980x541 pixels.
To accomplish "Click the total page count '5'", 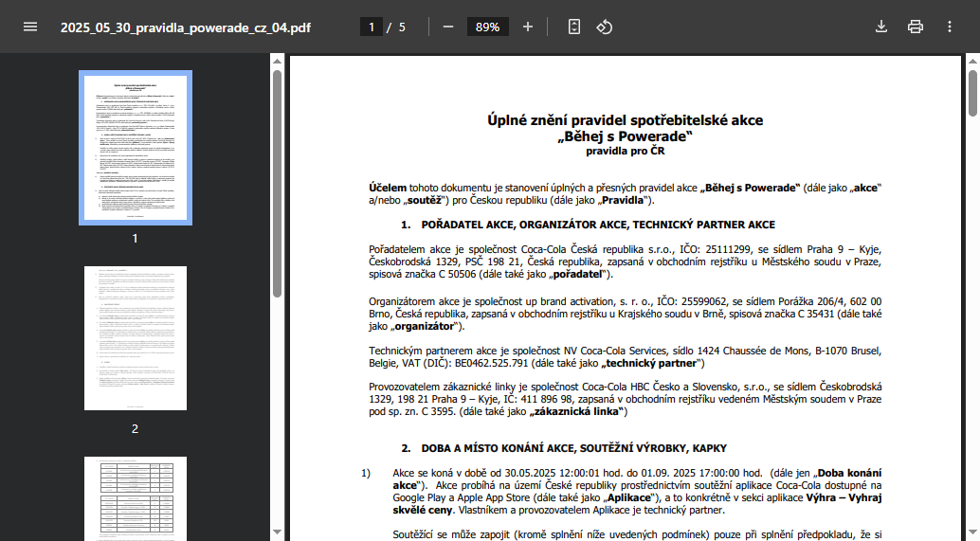I will 402,27.
